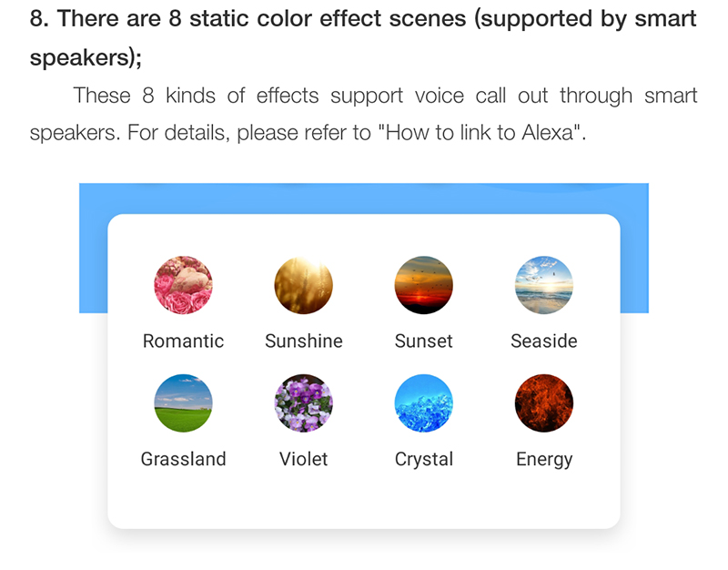Click empty area below the Violet label
This screenshot has height=570, width=728.
click(x=304, y=499)
